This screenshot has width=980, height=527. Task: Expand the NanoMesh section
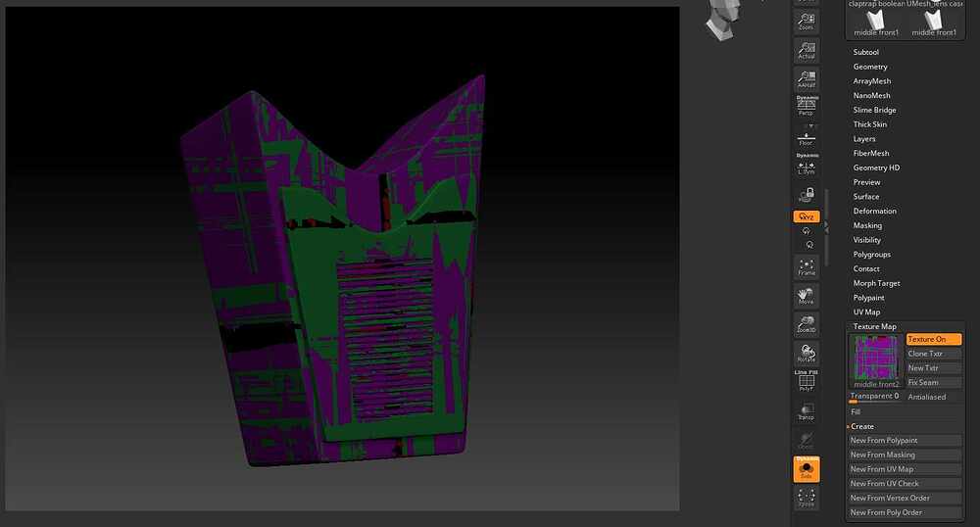click(871, 96)
